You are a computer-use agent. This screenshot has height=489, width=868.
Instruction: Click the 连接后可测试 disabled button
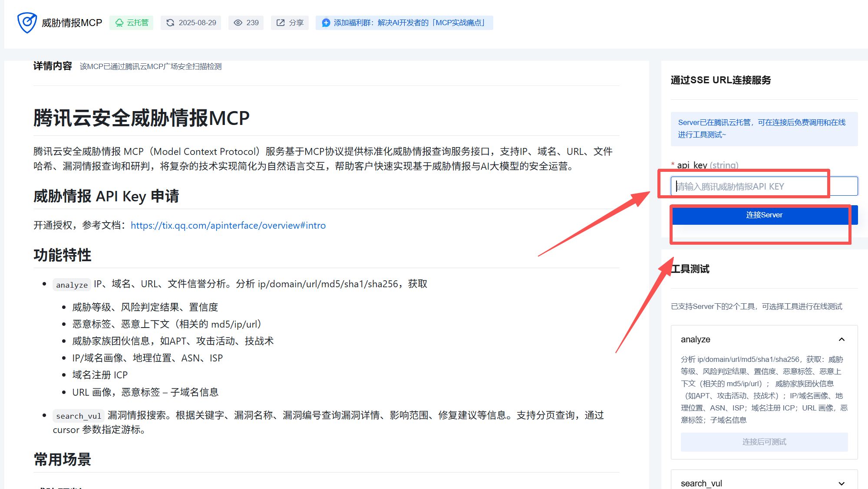764,442
